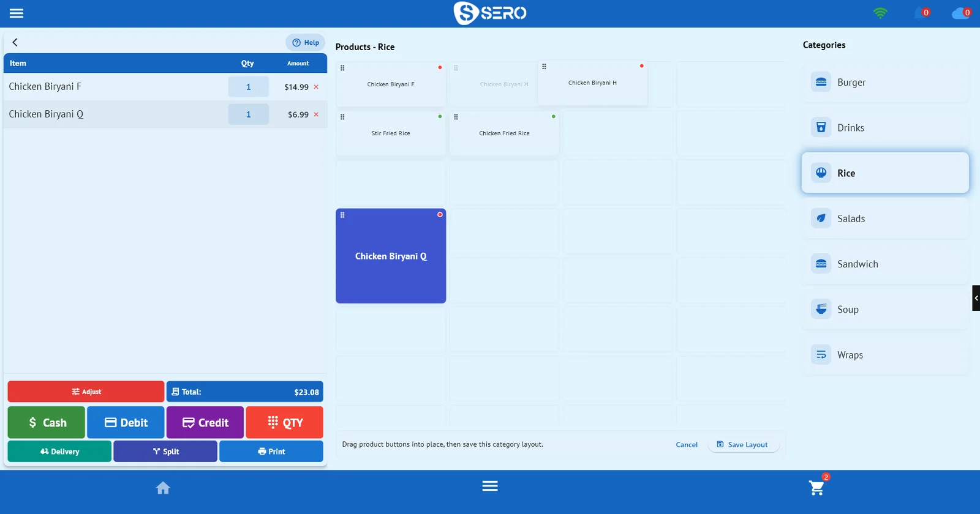
Task: Grab drag handle on Stir Fried Rice tile
Action: (342, 117)
